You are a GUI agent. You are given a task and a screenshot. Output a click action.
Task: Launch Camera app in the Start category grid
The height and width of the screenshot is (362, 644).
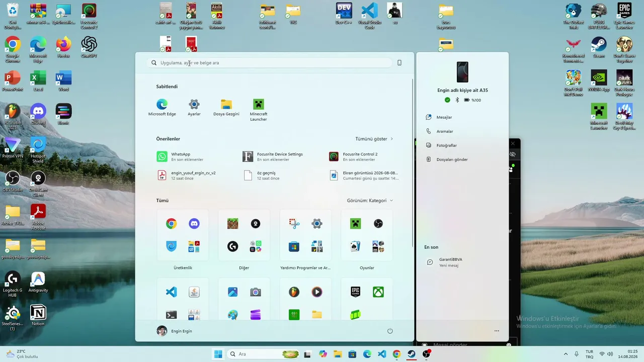click(x=256, y=292)
